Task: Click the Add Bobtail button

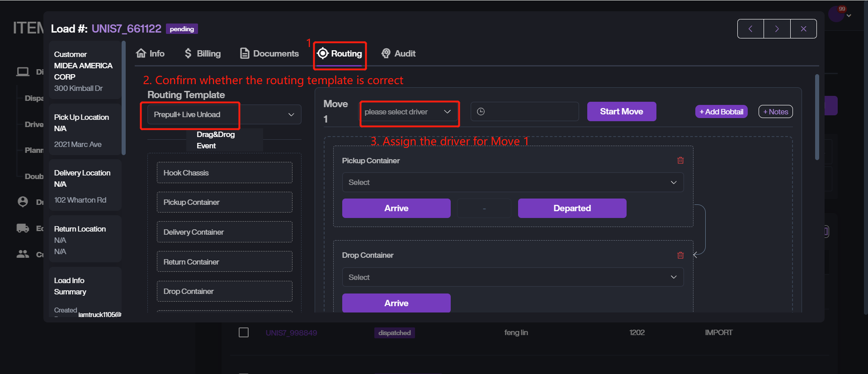Action: click(x=721, y=112)
